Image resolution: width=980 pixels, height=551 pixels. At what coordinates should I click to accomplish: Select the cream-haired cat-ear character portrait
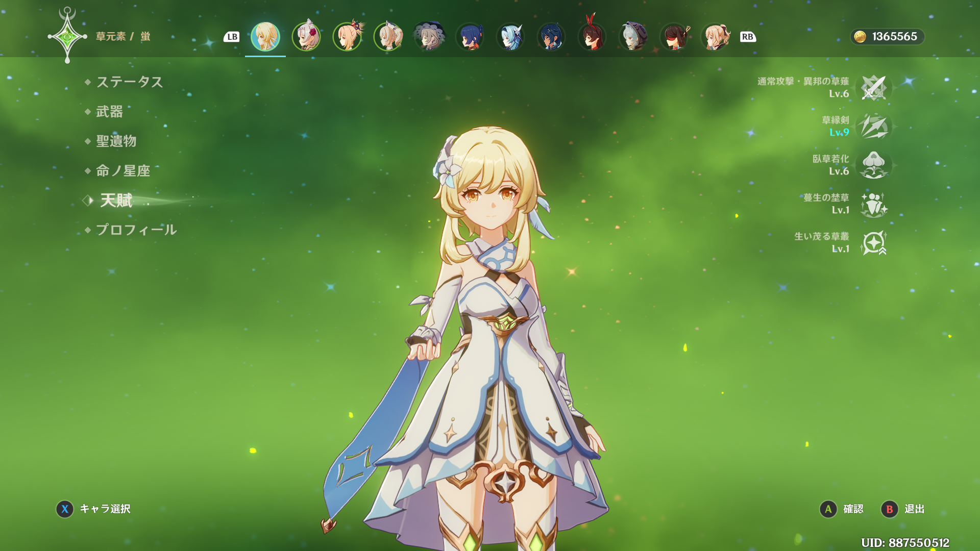pyautogui.click(x=388, y=37)
